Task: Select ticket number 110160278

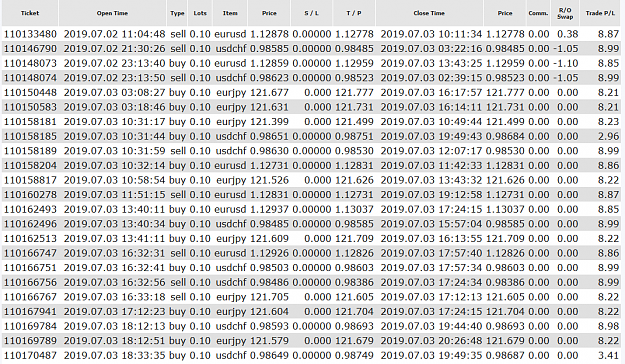Action: pyautogui.click(x=30, y=195)
